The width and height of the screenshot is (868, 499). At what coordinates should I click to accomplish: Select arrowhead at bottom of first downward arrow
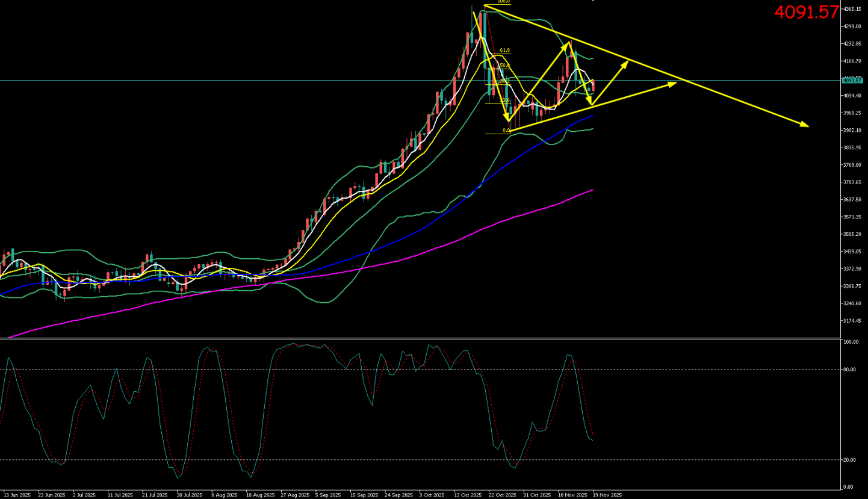507,119
